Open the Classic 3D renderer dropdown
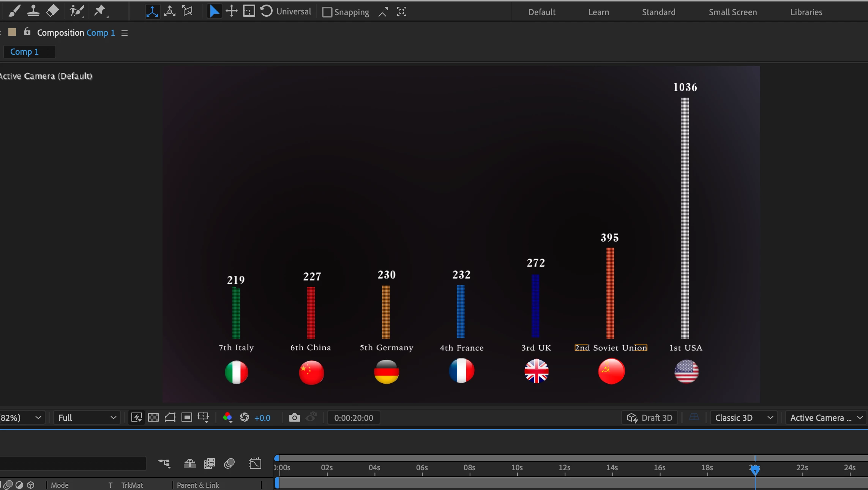Viewport: 868px width, 490px height. (x=743, y=418)
